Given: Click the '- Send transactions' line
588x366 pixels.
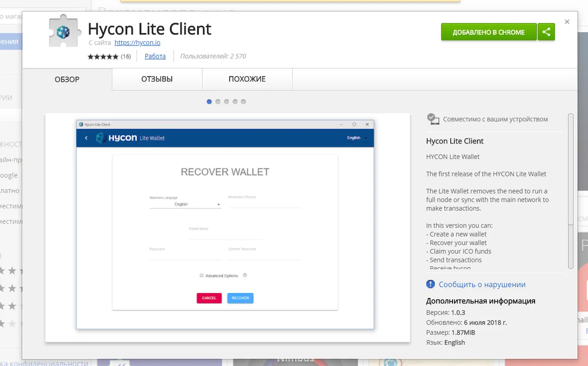Looking at the screenshot, I should tap(454, 260).
